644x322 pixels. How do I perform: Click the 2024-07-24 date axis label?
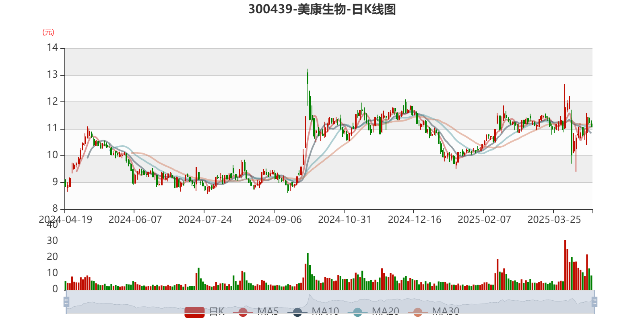tap(205, 220)
